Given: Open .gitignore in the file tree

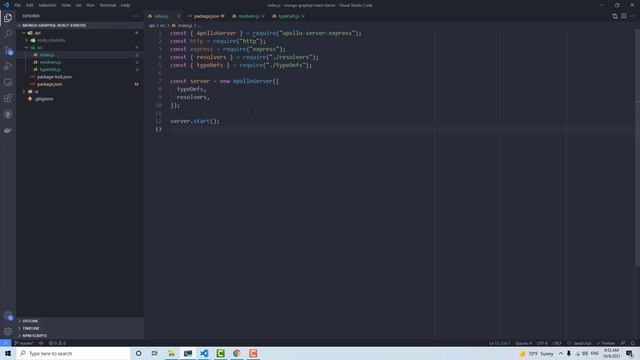Looking at the screenshot, I should pos(44,99).
